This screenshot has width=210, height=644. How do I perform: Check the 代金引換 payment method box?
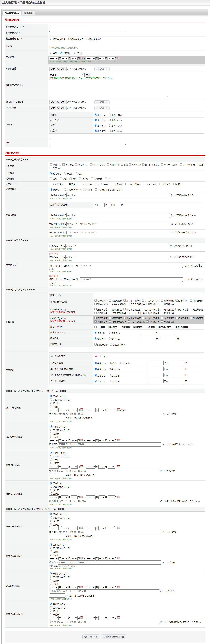point(63,165)
